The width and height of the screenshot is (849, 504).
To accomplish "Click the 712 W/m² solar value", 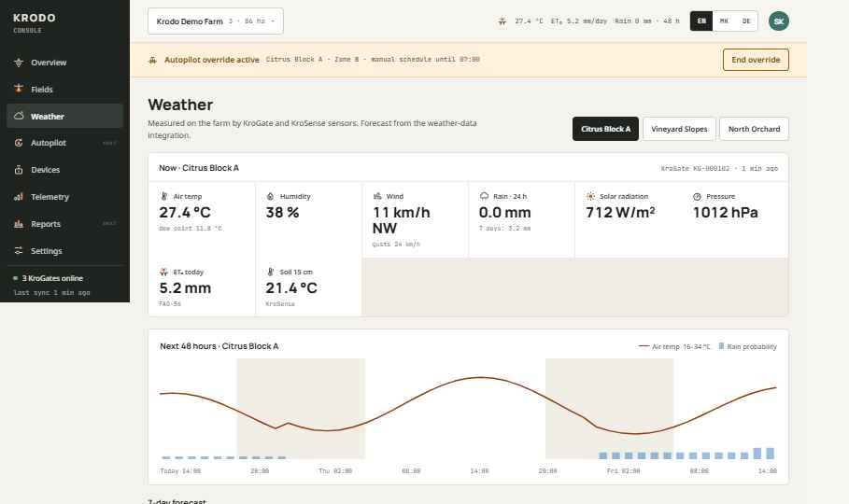I will pos(620,212).
